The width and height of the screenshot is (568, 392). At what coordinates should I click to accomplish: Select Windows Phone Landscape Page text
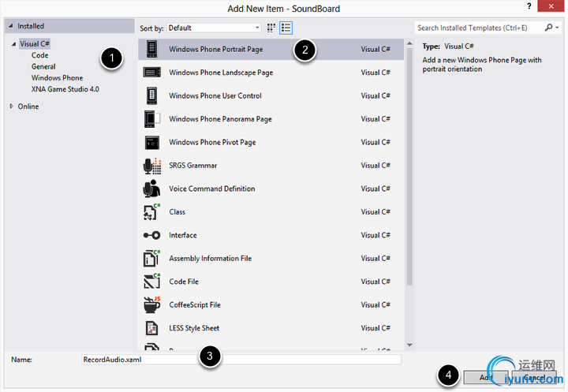point(221,73)
